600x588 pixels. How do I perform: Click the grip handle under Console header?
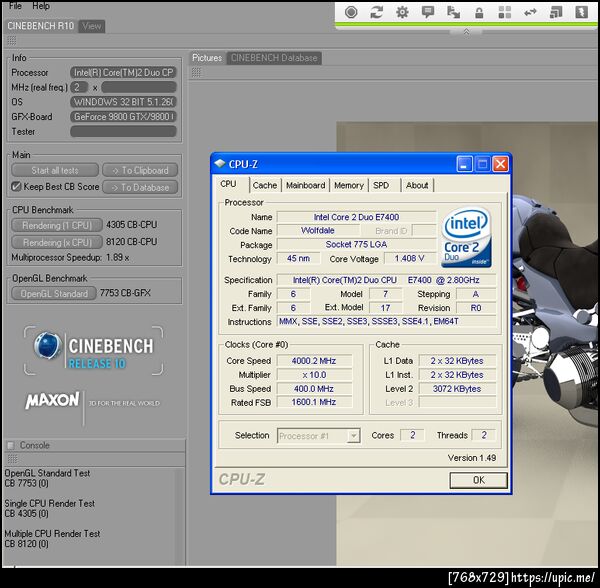[12, 458]
